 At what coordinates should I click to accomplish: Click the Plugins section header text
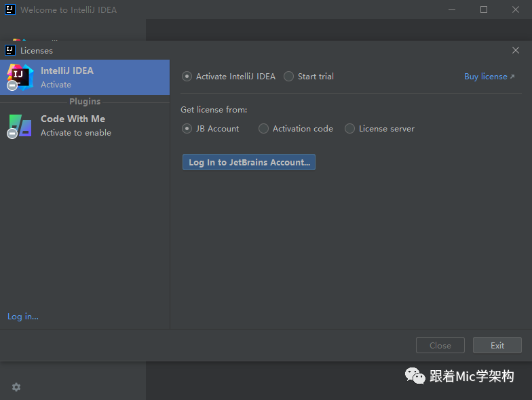click(x=85, y=102)
